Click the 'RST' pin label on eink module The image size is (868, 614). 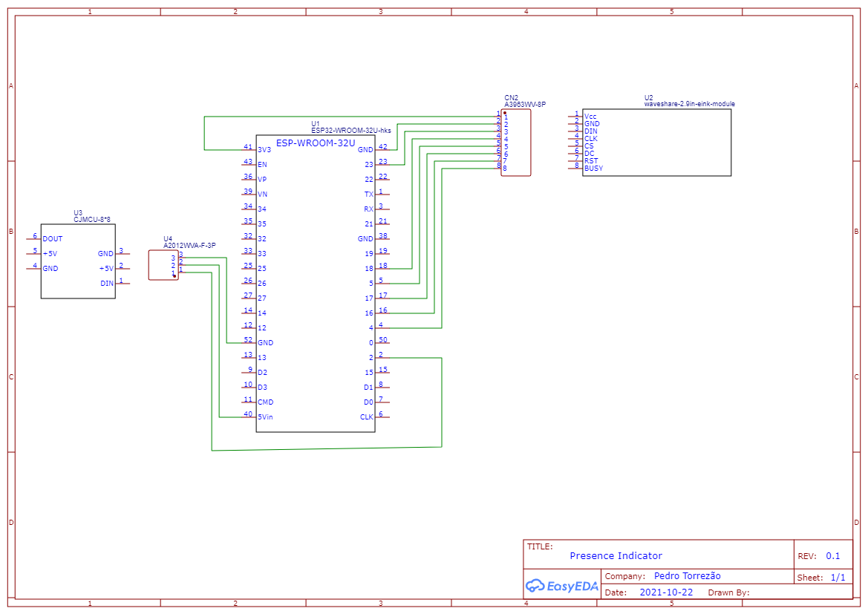coord(590,160)
